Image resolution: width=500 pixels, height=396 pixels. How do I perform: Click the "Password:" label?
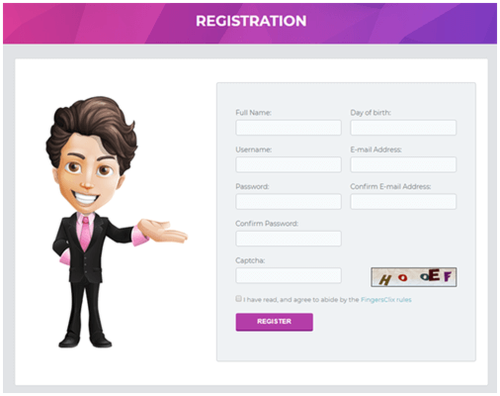pyautogui.click(x=252, y=187)
